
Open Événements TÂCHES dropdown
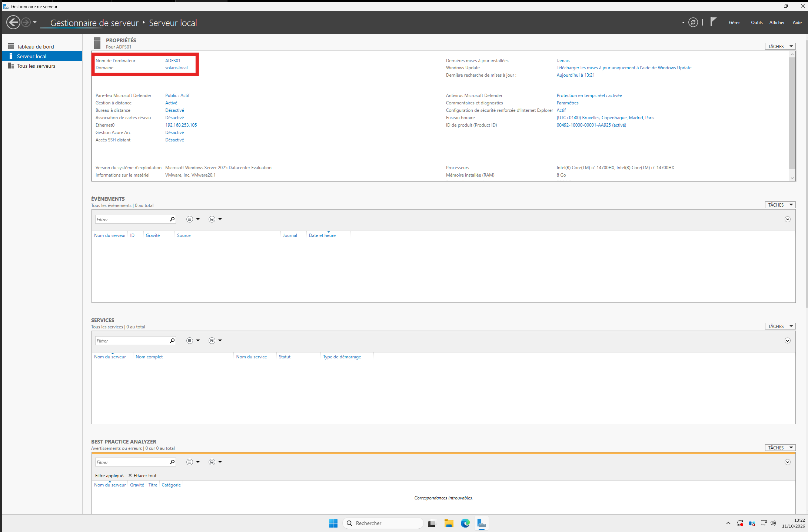coord(780,205)
